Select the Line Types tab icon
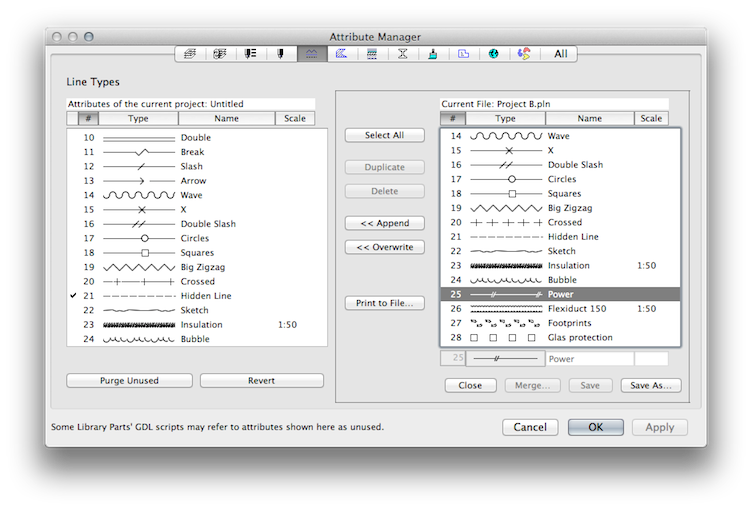Image resolution: width=752 pixels, height=510 pixels. tap(312, 54)
